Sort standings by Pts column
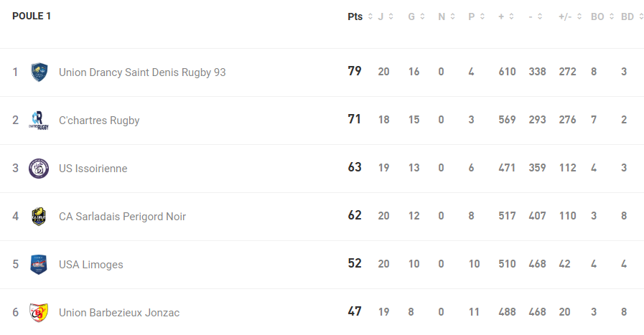 [x=360, y=16]
